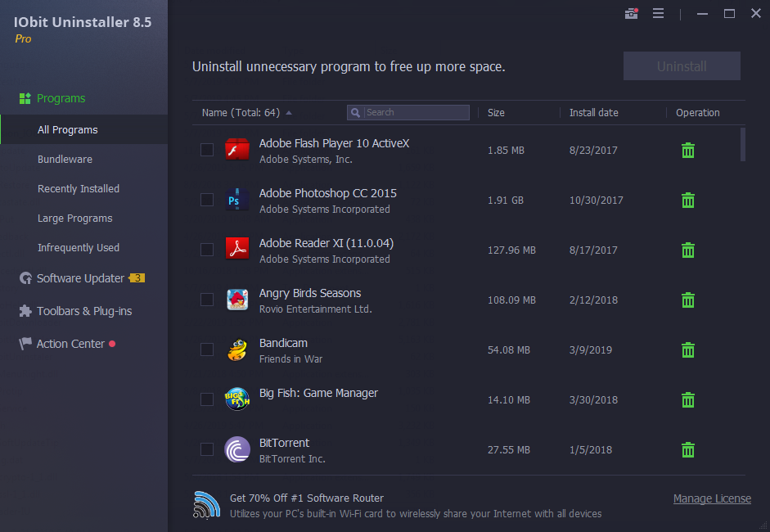770x532 pixels.
Task: Open Software Updater section
Action: [80, 278]
